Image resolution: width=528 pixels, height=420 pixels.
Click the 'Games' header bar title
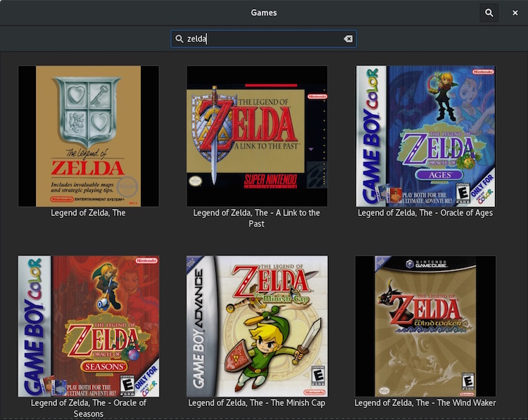point(264,13)
